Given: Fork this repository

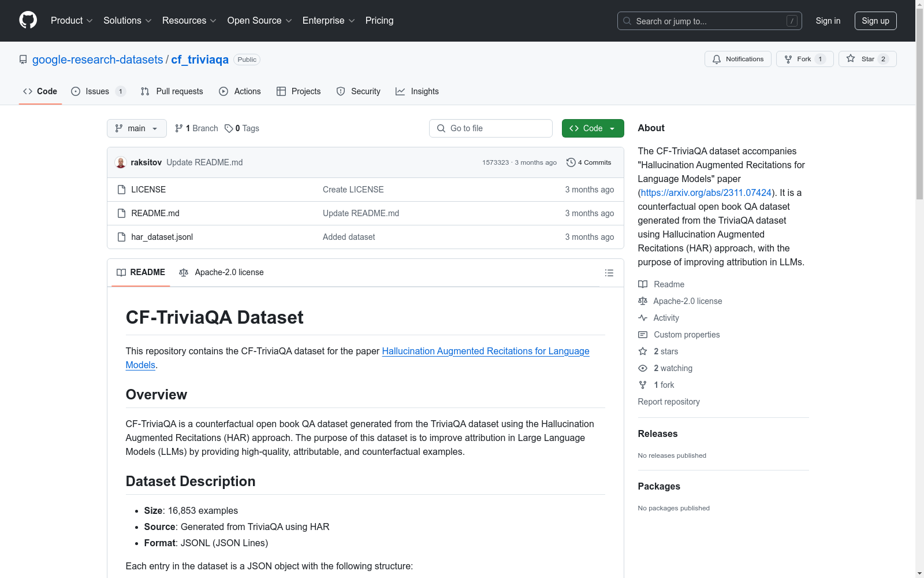Looking at the screenshot, I should [804, 59].
